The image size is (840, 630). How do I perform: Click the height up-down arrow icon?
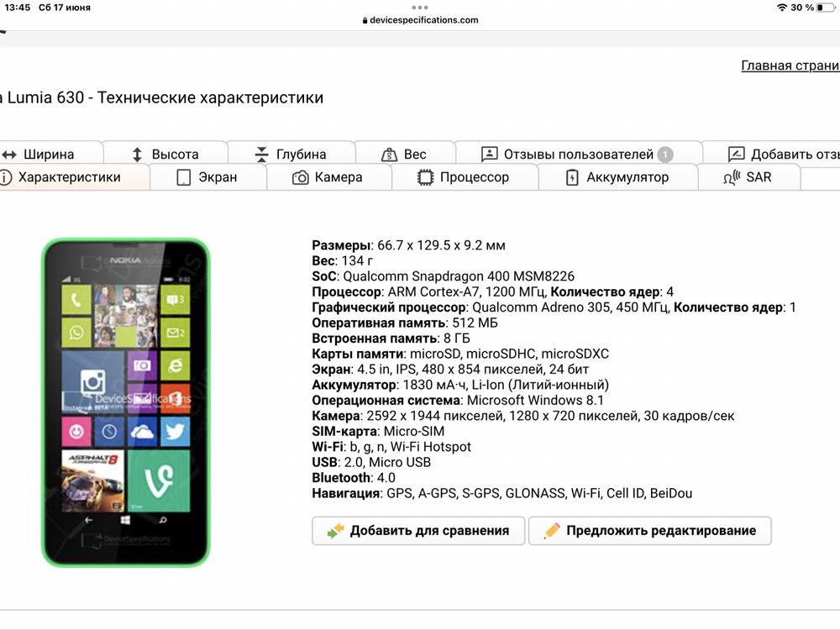tap(137, 155)
